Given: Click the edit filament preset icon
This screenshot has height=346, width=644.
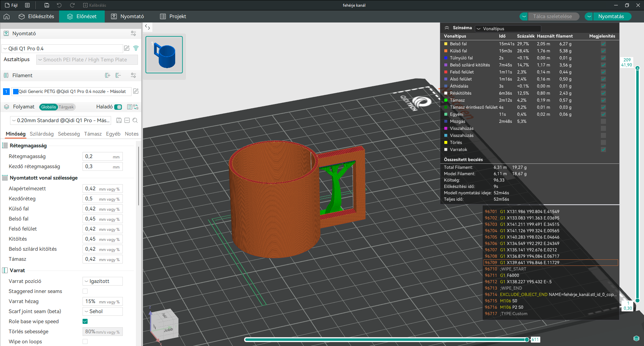Looking at the screenshot, I should point(136,91).
